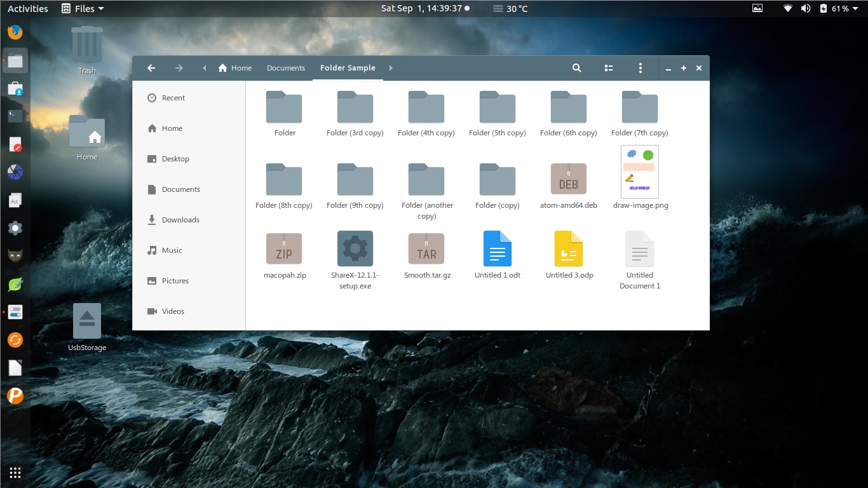Open the Smooth.tar.gz archive
The width and height of the screenshot is (868, 488).
click(x=426, y=248)
